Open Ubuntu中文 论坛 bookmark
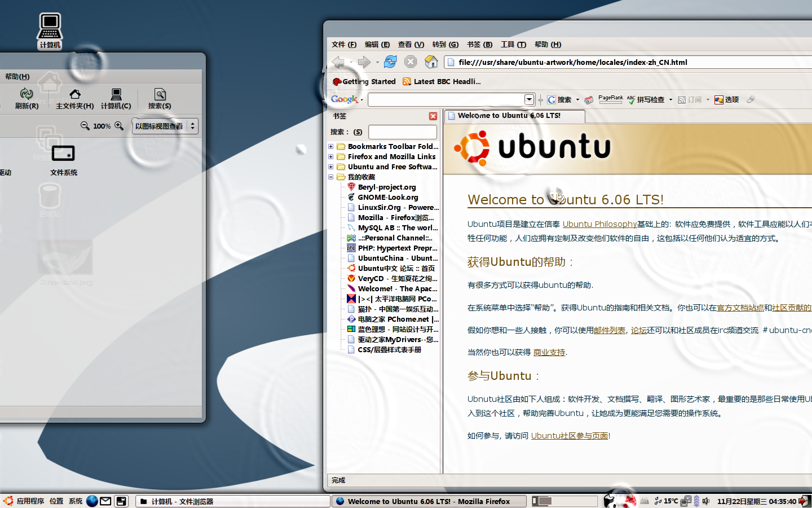 [391, 269]
